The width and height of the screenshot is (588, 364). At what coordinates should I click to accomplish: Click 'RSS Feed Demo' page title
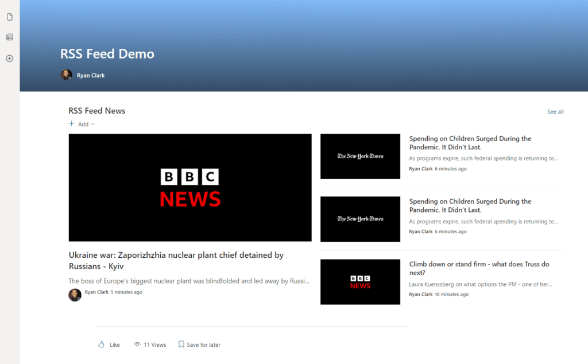pos(107,53)
